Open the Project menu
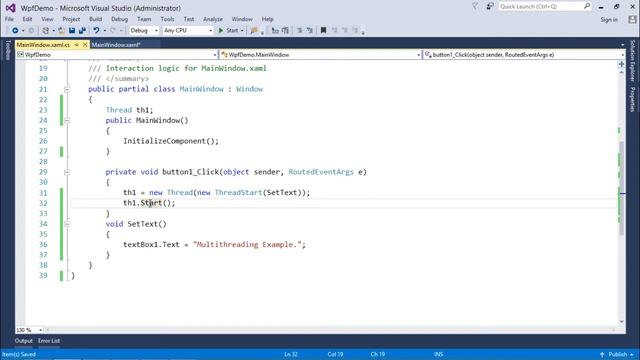The height and width of the screenshot is (360, 640). click(71, 19)
